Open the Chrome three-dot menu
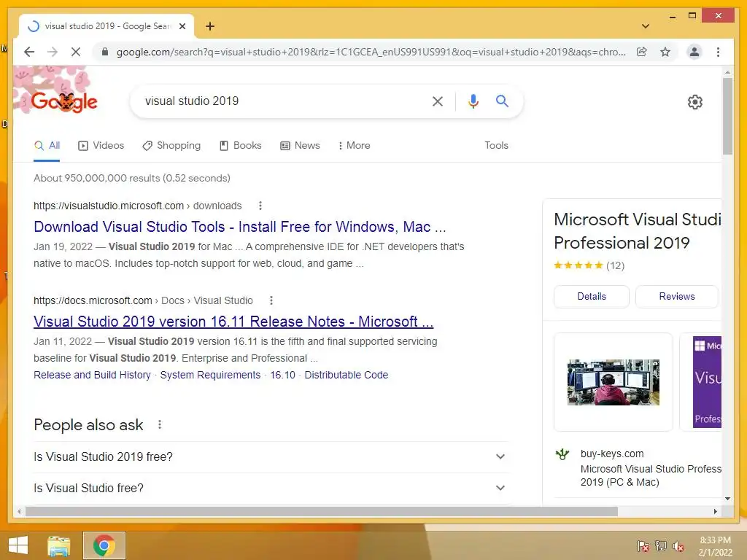The height and width of the screenshot is (560, 747). coord(718,52)
